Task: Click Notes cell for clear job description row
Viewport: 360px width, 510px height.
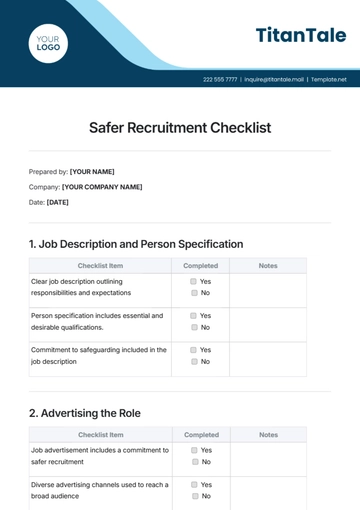Action: pos(268,290)
